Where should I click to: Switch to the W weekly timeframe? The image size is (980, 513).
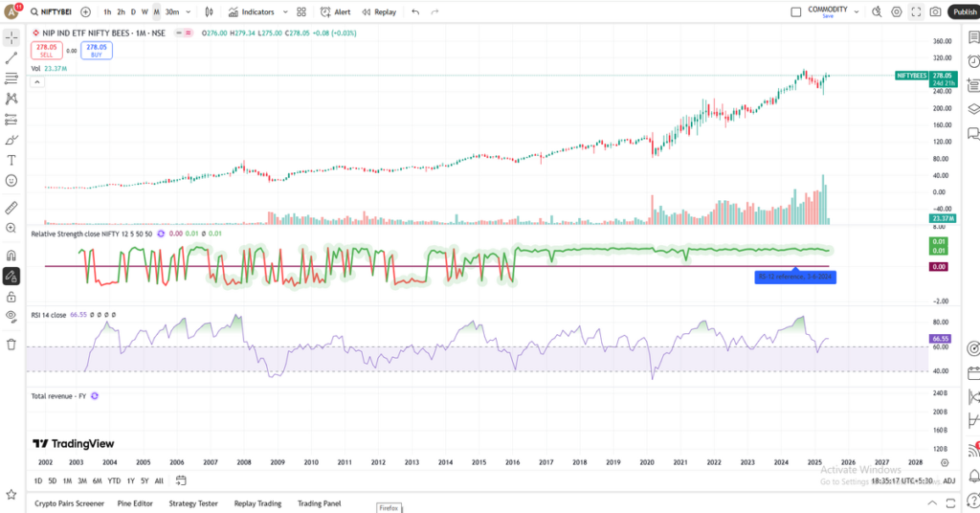(x=145, y=11)
